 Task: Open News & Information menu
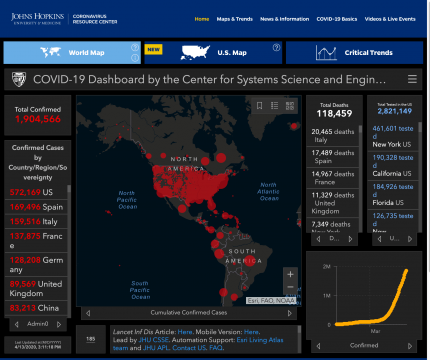pyautogui.click(x=284, y=19)
